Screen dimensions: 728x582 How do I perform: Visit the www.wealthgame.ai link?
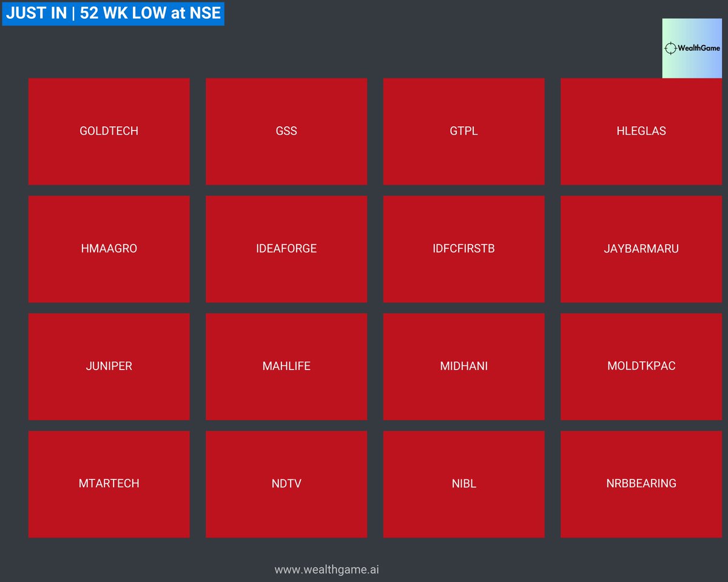[327, 570]
